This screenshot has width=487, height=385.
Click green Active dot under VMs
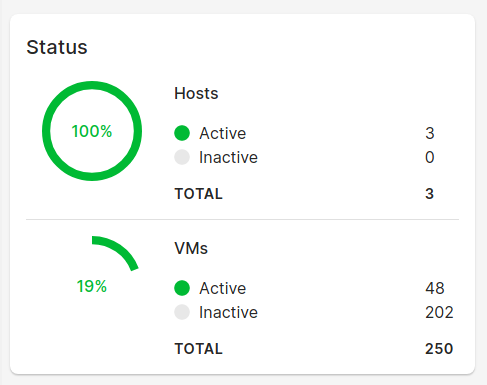[182, 288]
